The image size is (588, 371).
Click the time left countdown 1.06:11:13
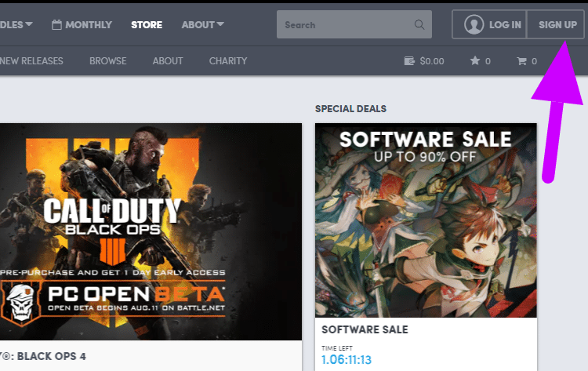pyautogui.click(x=347, y=360)
